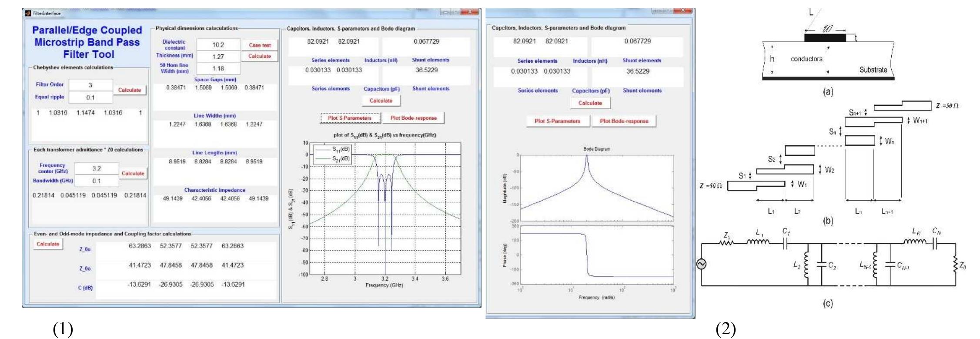Click the Case test button
Image resolution: width=980 pixels, height=339 pixels.
coord(260,45)
